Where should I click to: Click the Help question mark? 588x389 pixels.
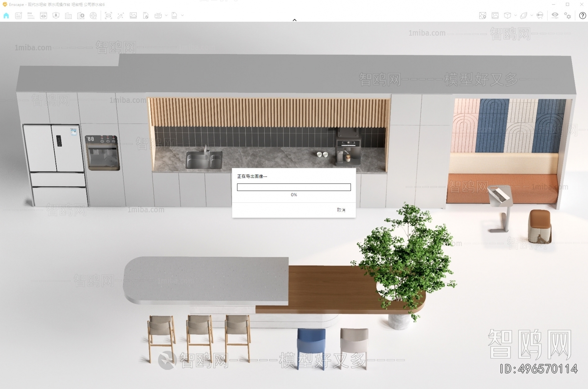click(583, 16)
